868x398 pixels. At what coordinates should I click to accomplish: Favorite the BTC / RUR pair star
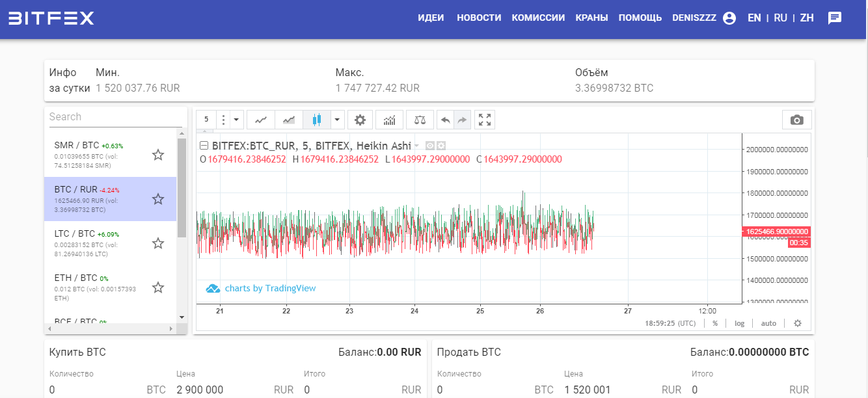click(x=158, y=199)
